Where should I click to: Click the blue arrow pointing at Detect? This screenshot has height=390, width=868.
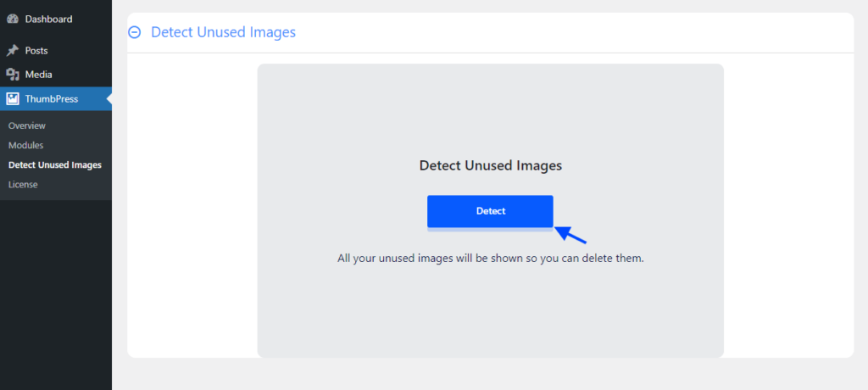click(x=570, y=235)
